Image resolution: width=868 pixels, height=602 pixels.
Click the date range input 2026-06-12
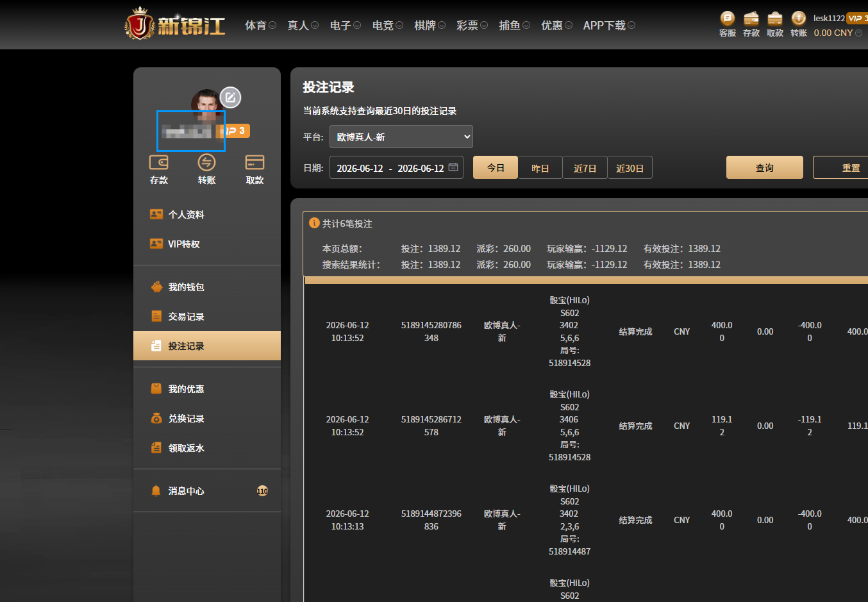396,167
